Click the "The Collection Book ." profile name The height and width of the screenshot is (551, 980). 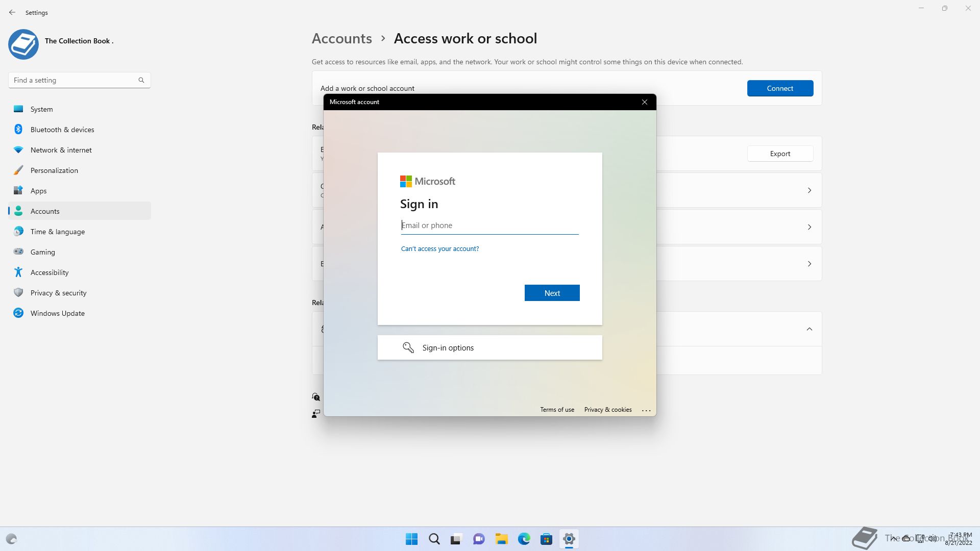[x=79, y=41]
